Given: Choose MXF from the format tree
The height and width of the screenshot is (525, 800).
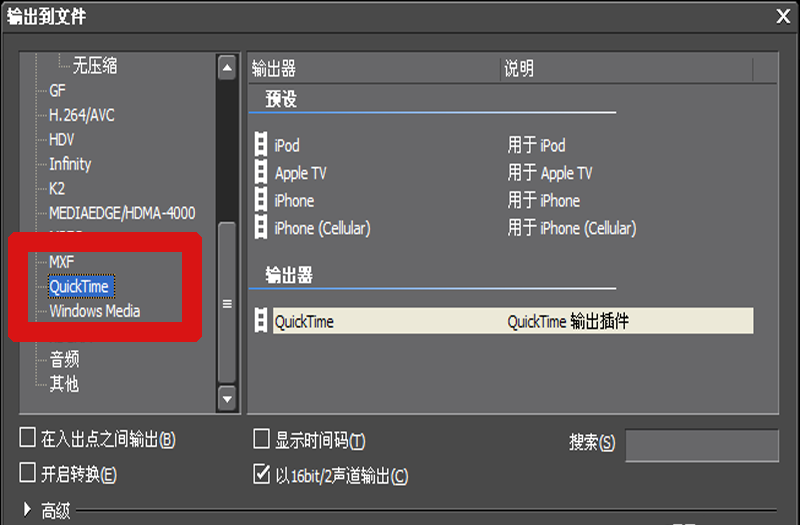Looking at the screenshot, I should pos(62,262).
